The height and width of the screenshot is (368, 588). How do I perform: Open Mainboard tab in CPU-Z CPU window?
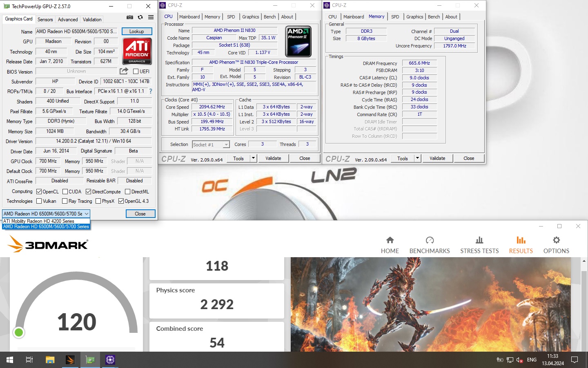pos(189,17)
